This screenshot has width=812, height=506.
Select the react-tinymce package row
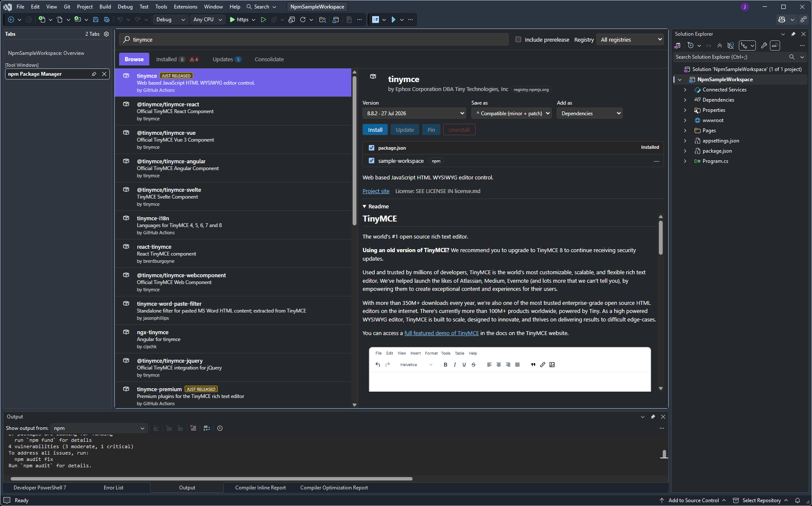click(233, 254)
